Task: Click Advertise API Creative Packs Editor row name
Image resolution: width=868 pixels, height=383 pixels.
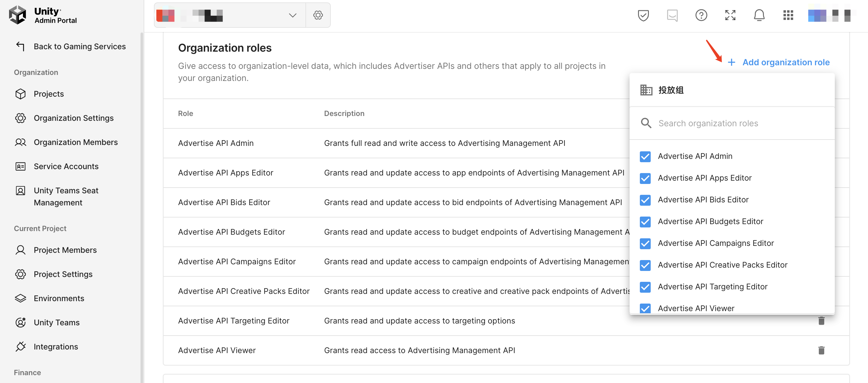Action: tap(244, 291)
